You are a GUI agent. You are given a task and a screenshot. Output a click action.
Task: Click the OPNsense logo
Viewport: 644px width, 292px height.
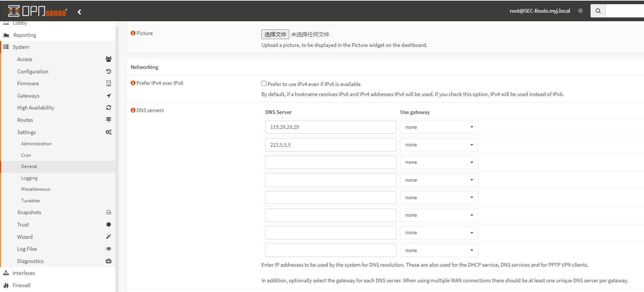[37, 11]
